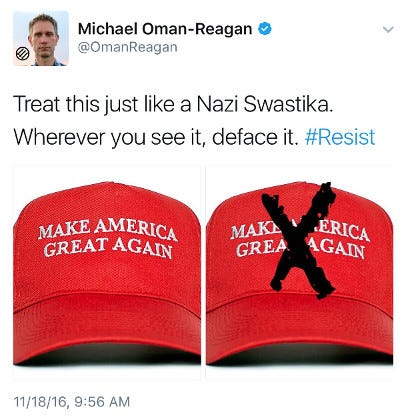Screen dimensions: 400x417
Task: Click "MAKE AMERICA" line on left hat
Action: (108, 229)
